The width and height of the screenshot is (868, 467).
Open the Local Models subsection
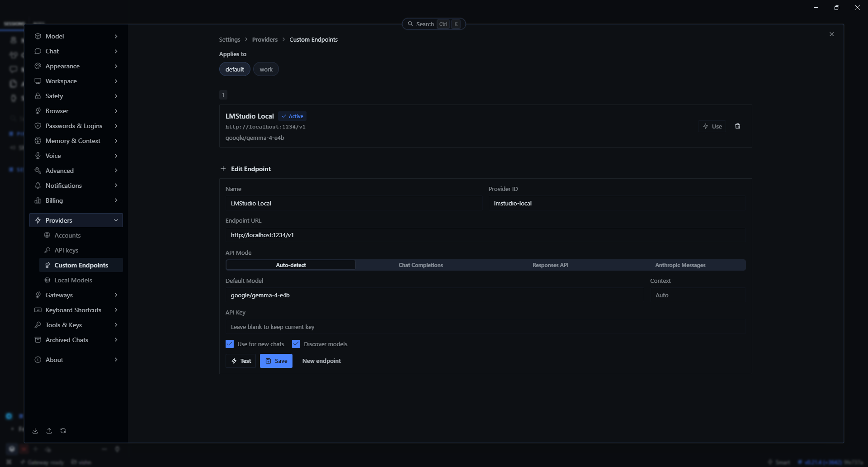pyautogui.click(x=81, y=280)
